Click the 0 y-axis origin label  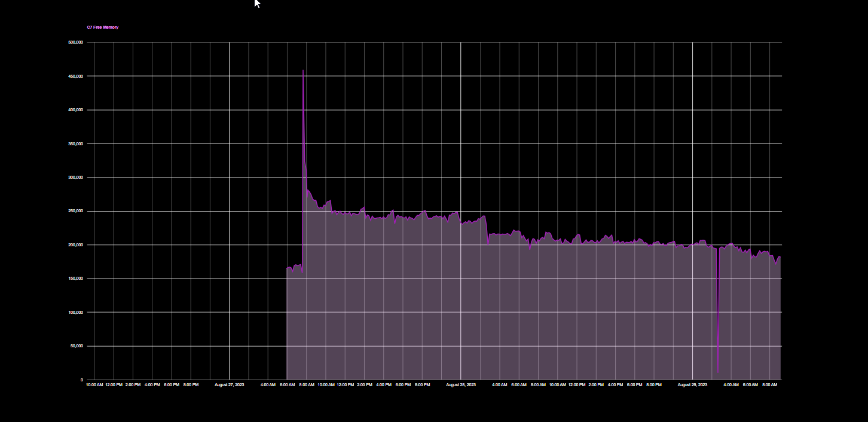coord(82,380)
